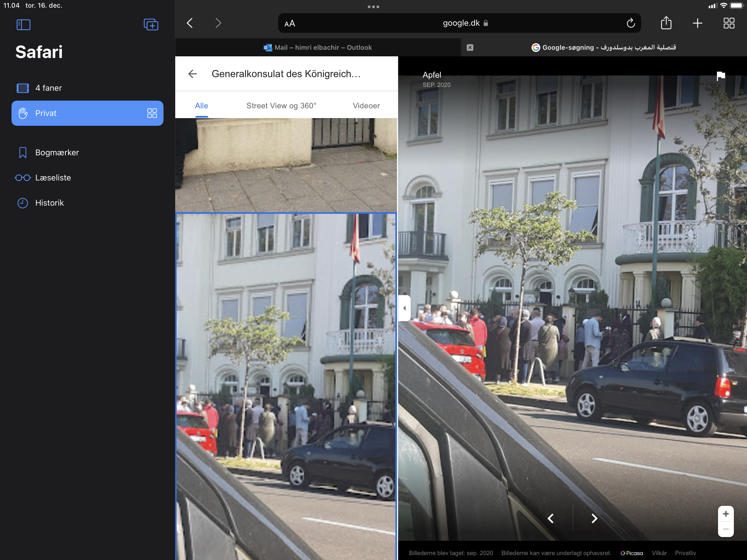Switch to the Outlook Mail tab
Image resolution: width=747 pixels, height=560 pixels.
pos(318,47)
